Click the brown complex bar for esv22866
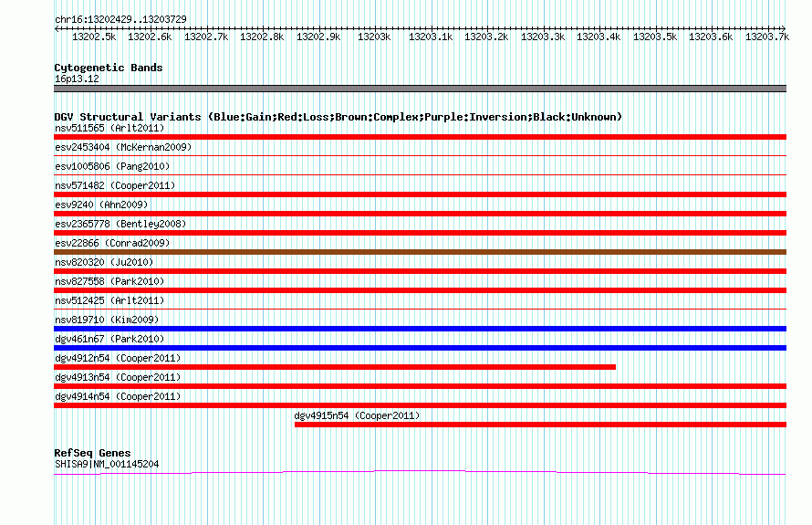812x525 pixels. [x=420, y=252]
